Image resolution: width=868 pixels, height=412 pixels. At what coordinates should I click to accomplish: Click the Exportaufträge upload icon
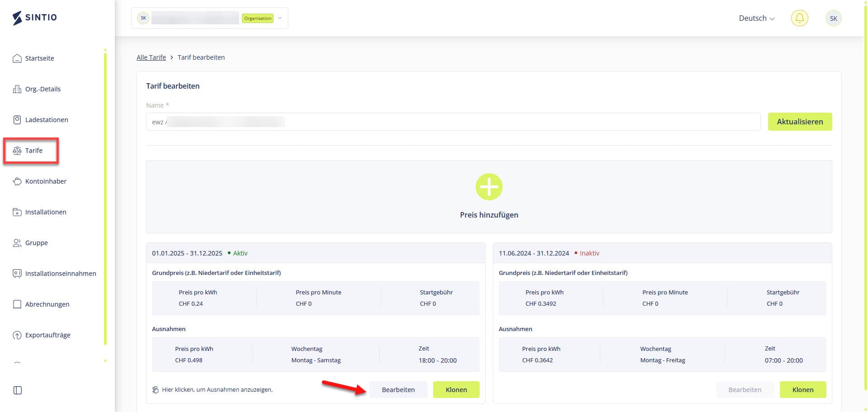[17, 335]
